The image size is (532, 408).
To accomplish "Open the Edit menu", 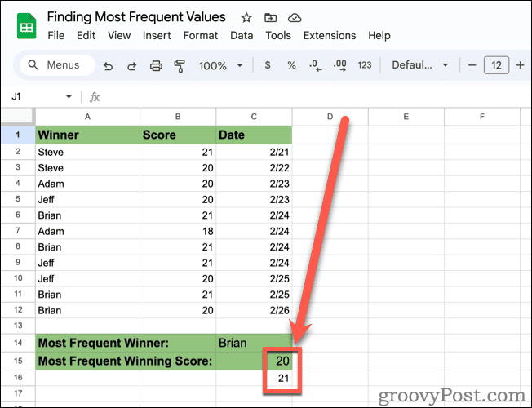I will pyautogui.click(x=86, y=35).
